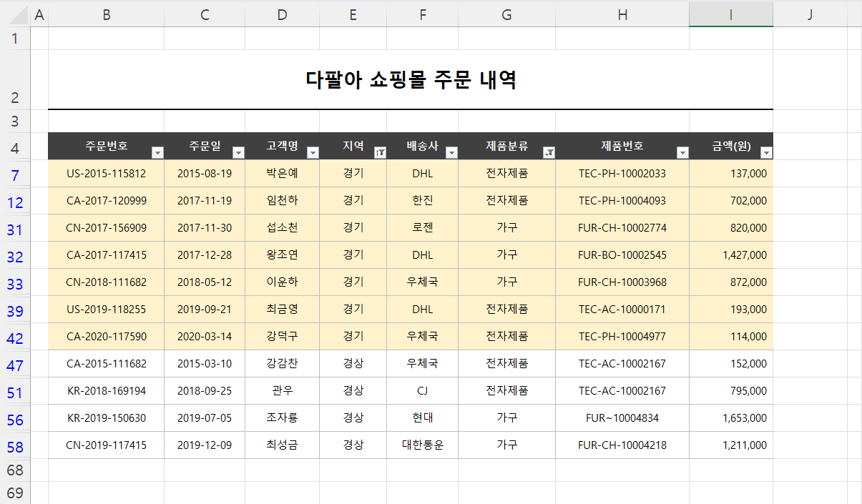The height and width of the screenshot is (504, 862).
Task: Select column C header
Action: [205, 14]
